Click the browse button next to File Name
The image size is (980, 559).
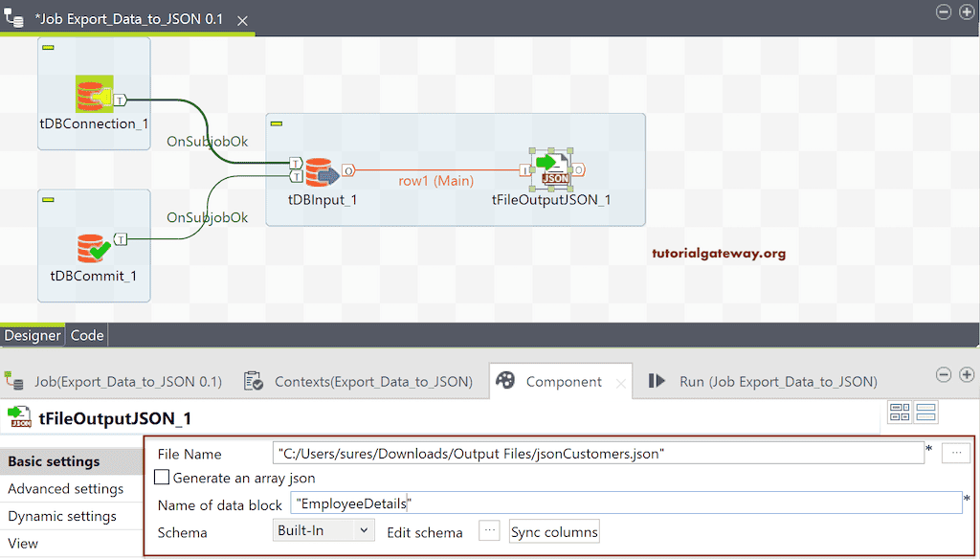[956, 453]
